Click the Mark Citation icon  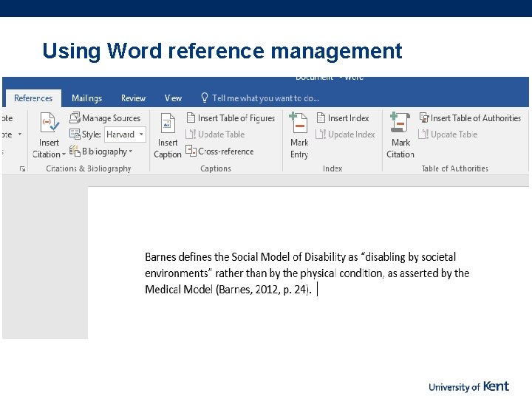click(x=400, y=122)
